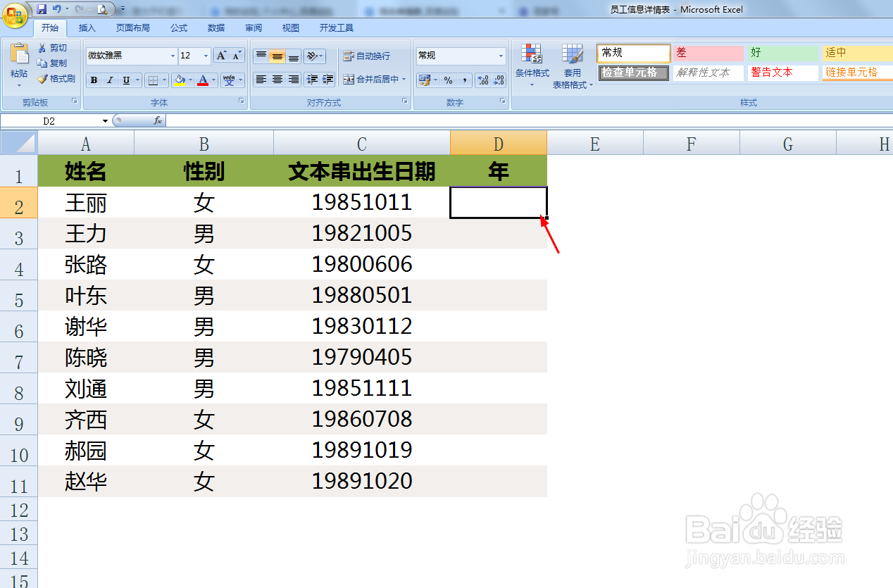Align cell text to the right

pos(294,80)
